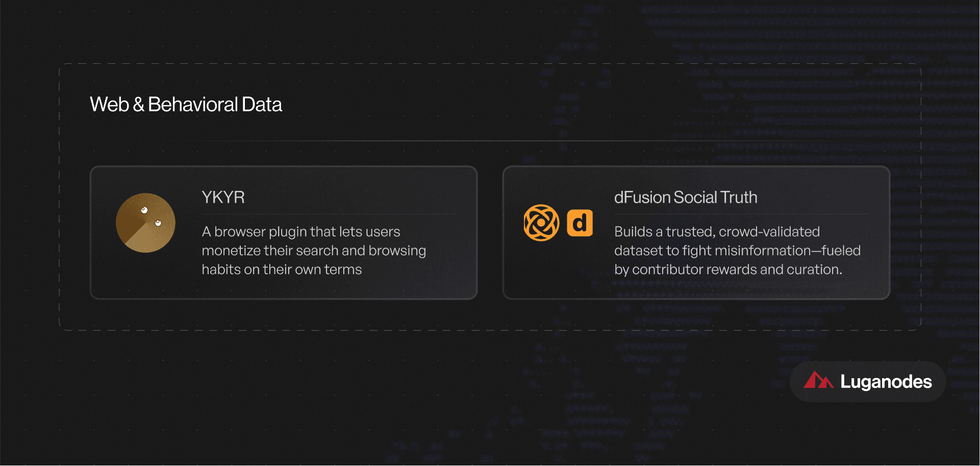Click the YKYR browser plugin description text
The width and height of the screenshot is (980, 466).
(x=314, y=251)
